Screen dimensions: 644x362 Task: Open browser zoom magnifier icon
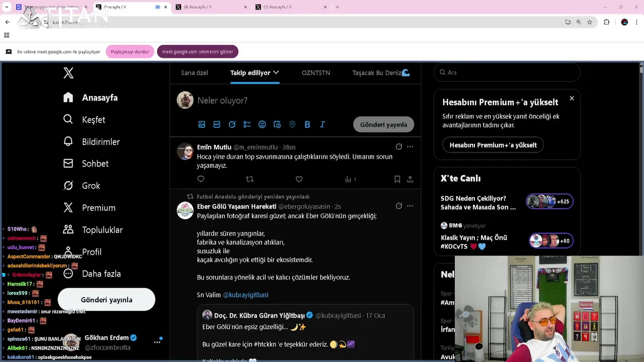click(579, 22)
